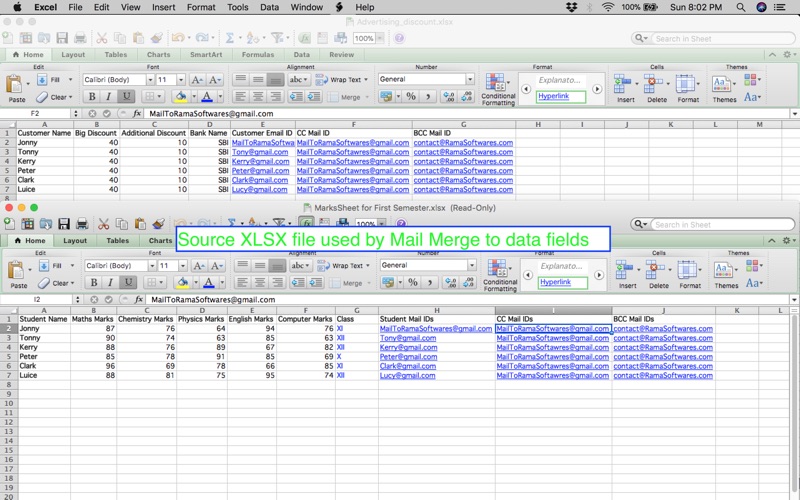Toggle Underline in Advertising_discount window ribbon
The width and height of the screenshot is (800, 500).
coord(126,96)
